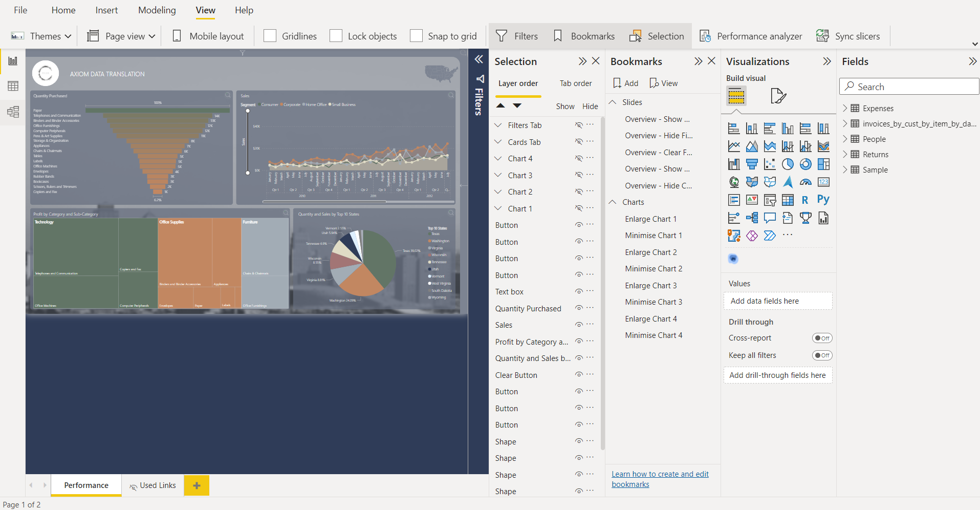Open the File menu
This screenshot has height=510, width=980.
[x=20, y=10]
